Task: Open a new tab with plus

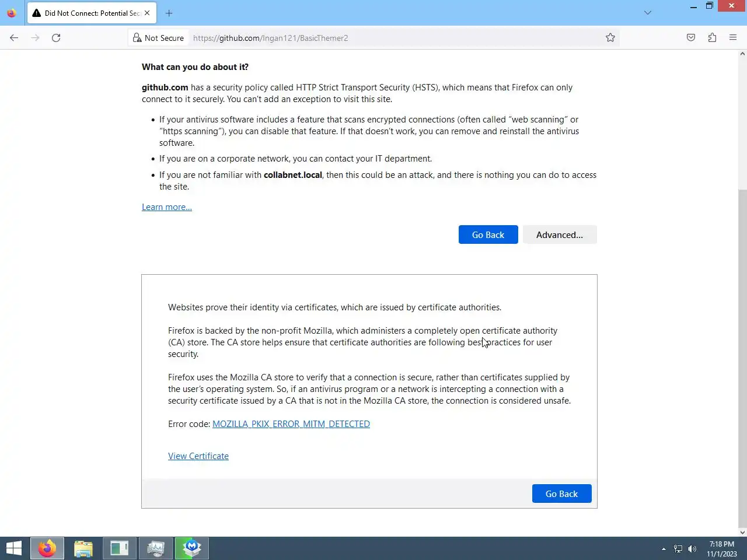Action: [169, 13]
